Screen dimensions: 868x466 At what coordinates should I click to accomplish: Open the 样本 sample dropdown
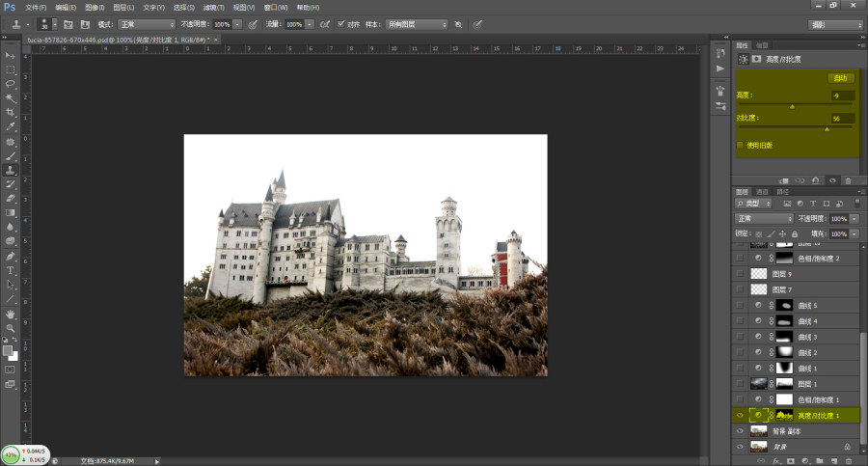(x=417, y=24)
